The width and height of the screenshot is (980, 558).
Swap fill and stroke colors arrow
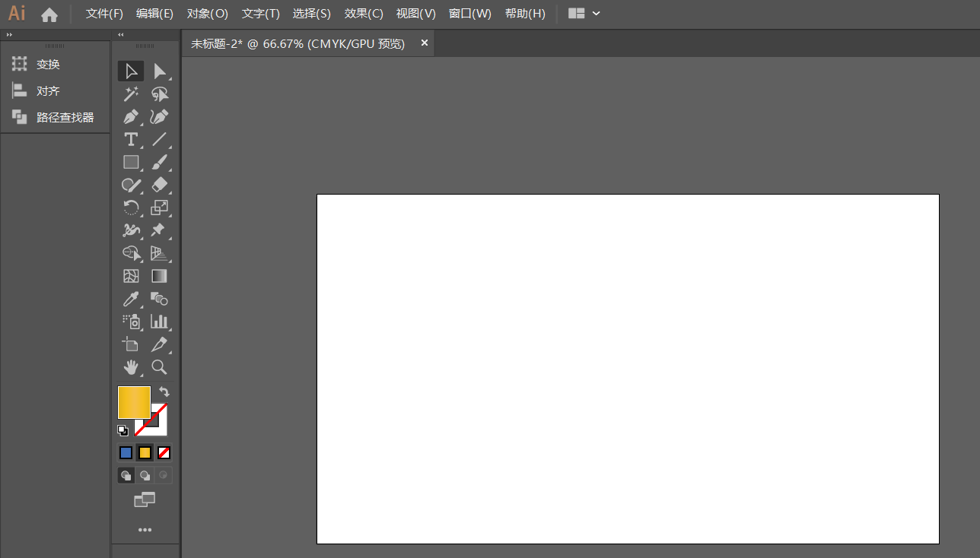pos(164,392)
